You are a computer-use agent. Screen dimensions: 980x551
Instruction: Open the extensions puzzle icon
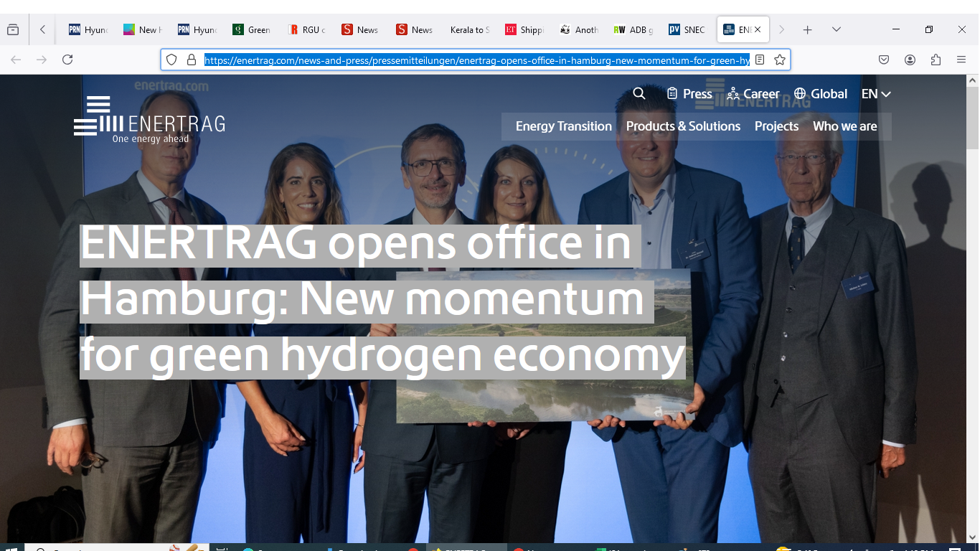coord(936,60)
